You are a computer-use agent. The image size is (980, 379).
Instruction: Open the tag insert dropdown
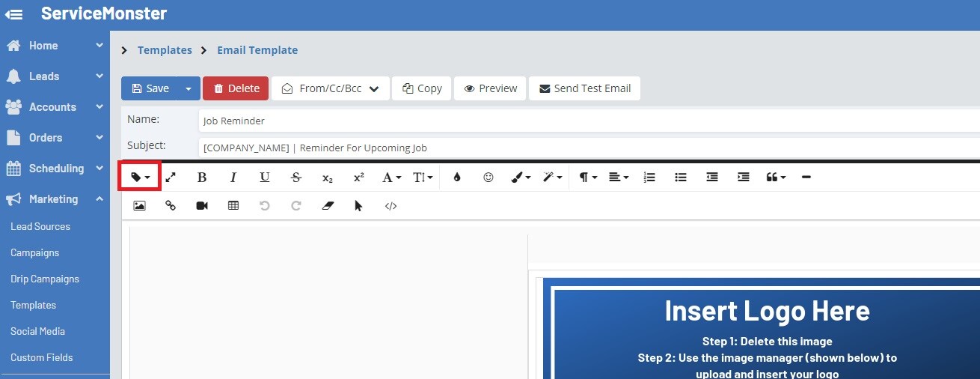pos(140,178)
